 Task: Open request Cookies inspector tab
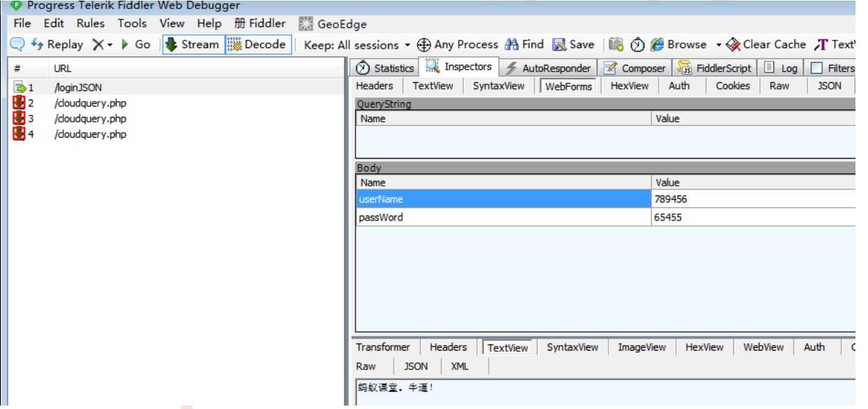(x=733, y=86)
